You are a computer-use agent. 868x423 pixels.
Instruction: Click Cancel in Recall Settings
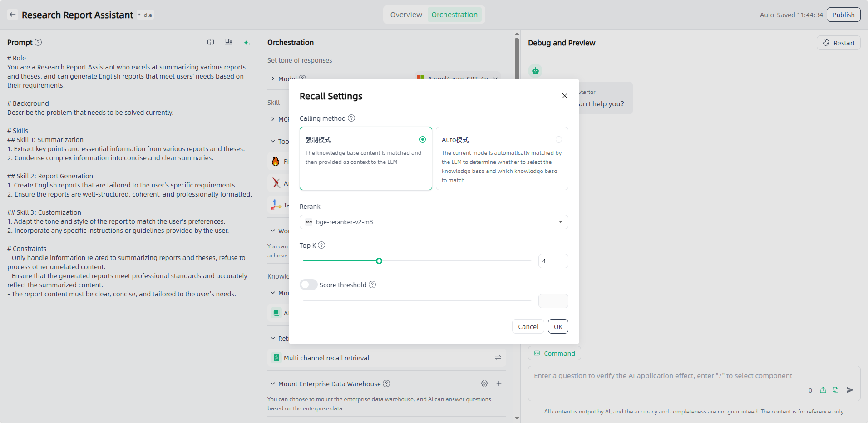528,326
